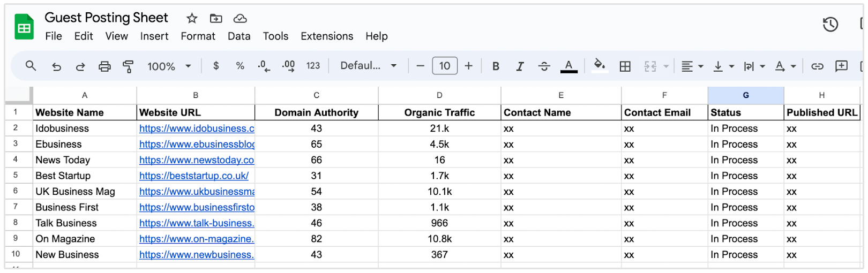Open the Format menu
Screen dimensions: 868x273
[x=198, y=36]
